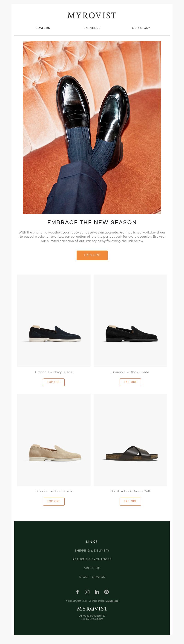
Task: Click the Sand Suede loafer image
Action: pyautogui.click(x=54, y=440)
